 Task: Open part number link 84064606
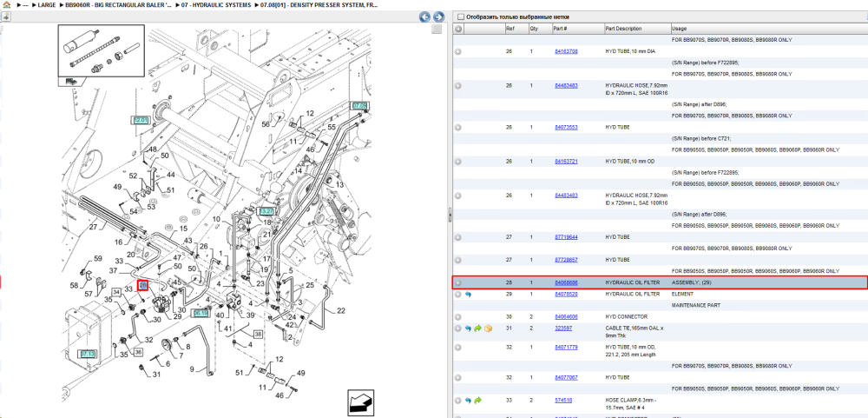coord(566,317)
